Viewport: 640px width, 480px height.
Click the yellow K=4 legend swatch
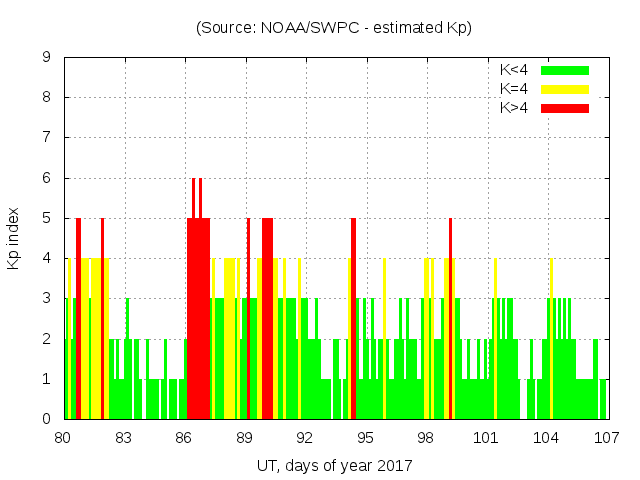pos(565,89)
